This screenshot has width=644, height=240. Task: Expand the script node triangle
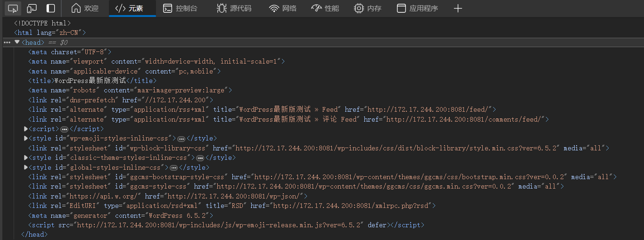click(26, 129)
